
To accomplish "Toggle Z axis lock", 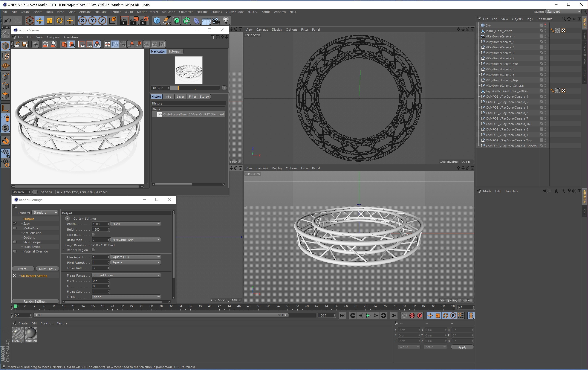I will tap(102, 21).
